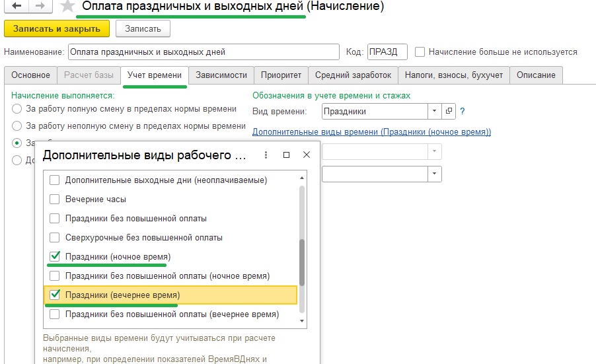Image resolution: width=596 pixels, height=364 pixels.
Task: Check Дополнительные выходные дни (неоплачиваемые)
Action: [x=55, y=180]
